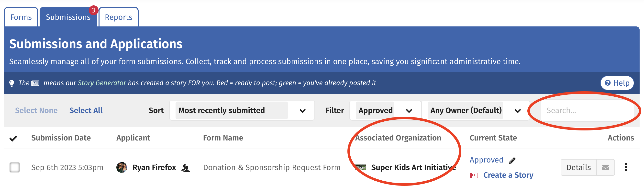644x186 pixels.
Task: Click the Super Kids Art Initiative logo thumbnail
Action: point(360,167)
